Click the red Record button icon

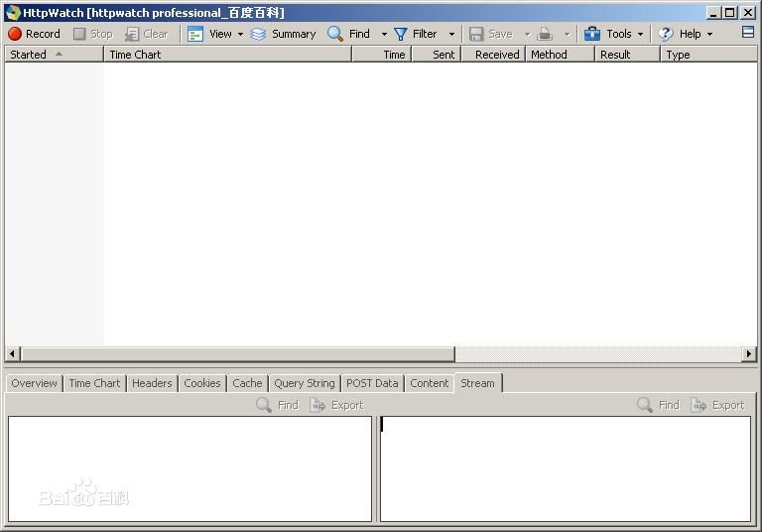click(15, 34)
